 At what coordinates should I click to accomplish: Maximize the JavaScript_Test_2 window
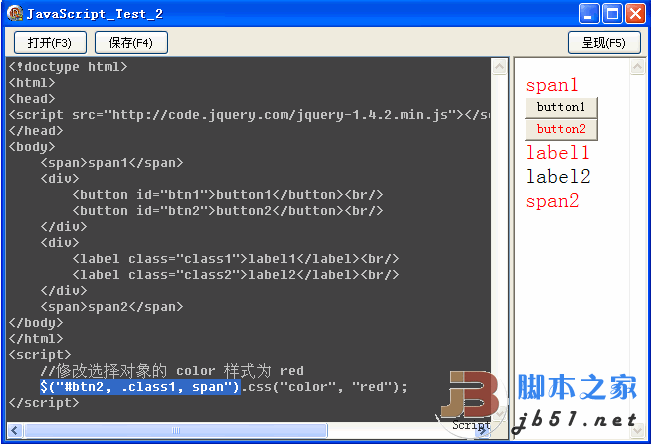[x=612, y=13]
